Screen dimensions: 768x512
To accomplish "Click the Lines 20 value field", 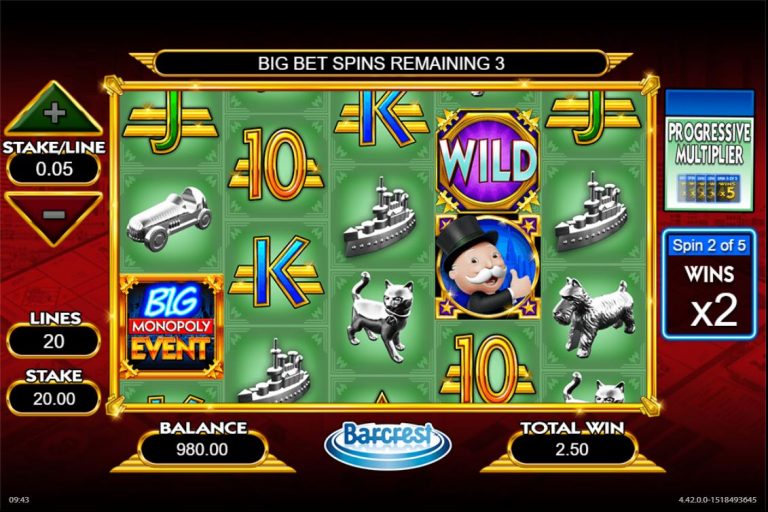I will click(54, 341).
